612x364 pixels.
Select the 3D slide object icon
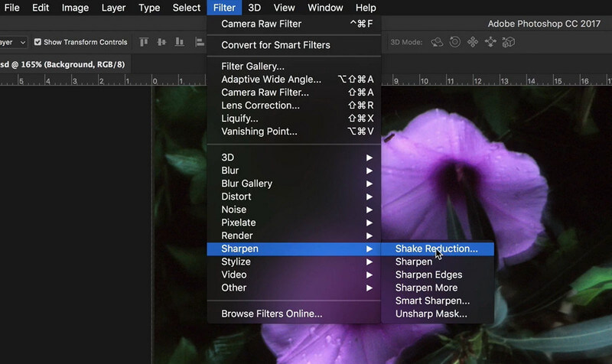pos(490,42)
